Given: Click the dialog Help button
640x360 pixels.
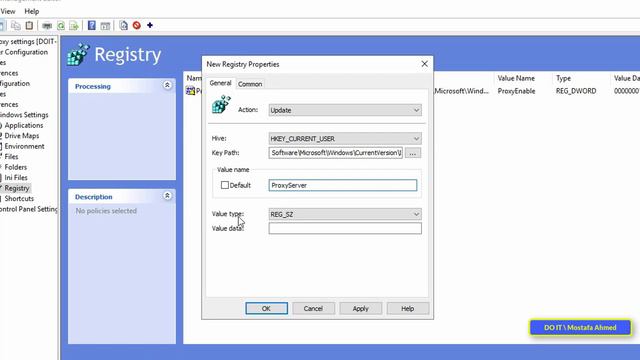Looking at the screenshot, I should (407, 309).
